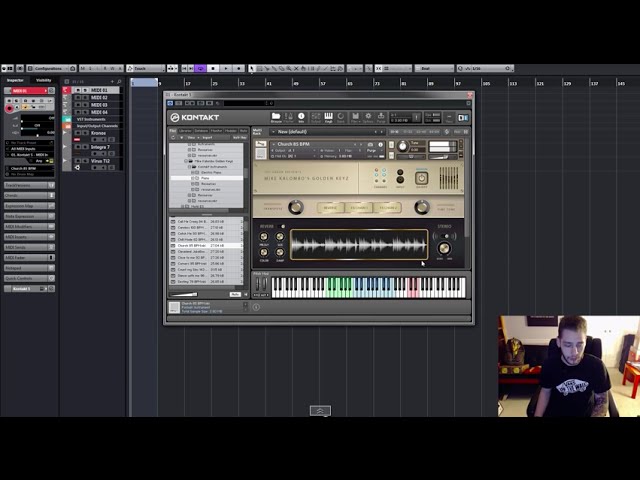
Task: Open the Configurations dropdown in Cubase toolbar
Action: [x=51, y=69]
